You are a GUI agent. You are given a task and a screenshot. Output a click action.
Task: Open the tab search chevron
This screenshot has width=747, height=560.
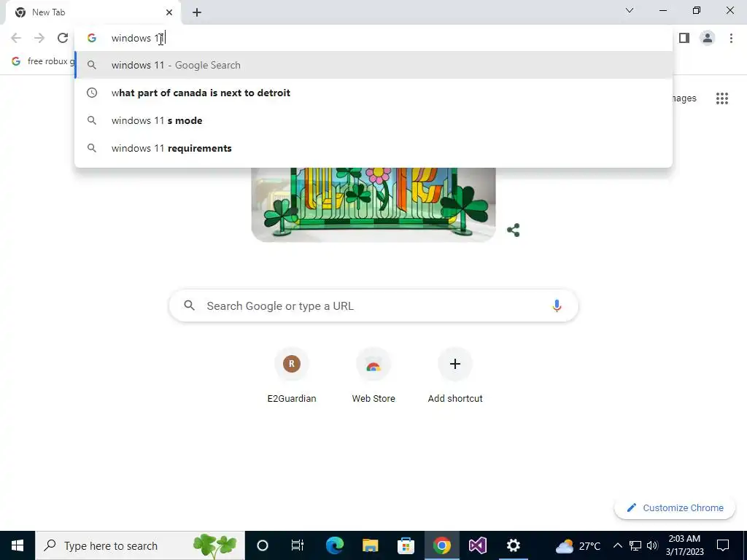pos(630,10)
